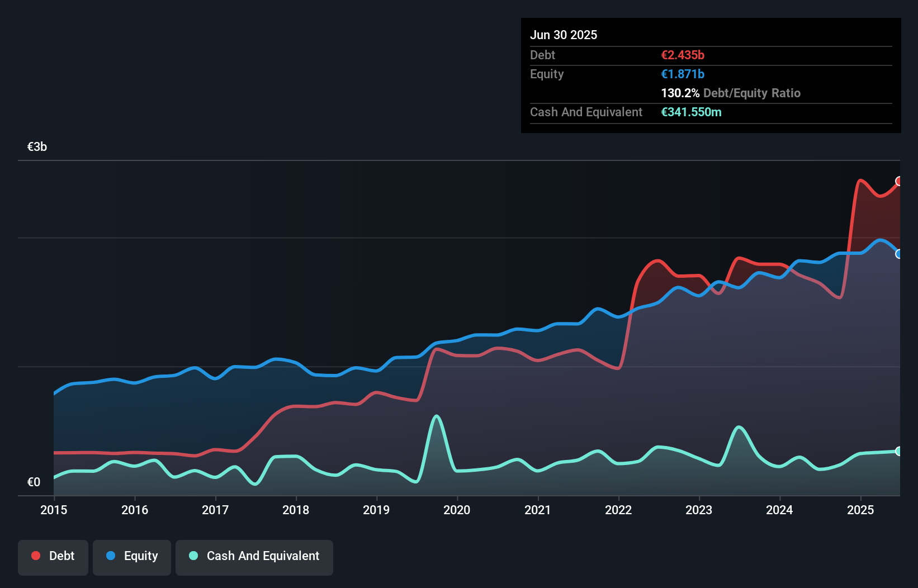
Task: Toggle the Equity series visibility
Action: [x=132, y=556]
